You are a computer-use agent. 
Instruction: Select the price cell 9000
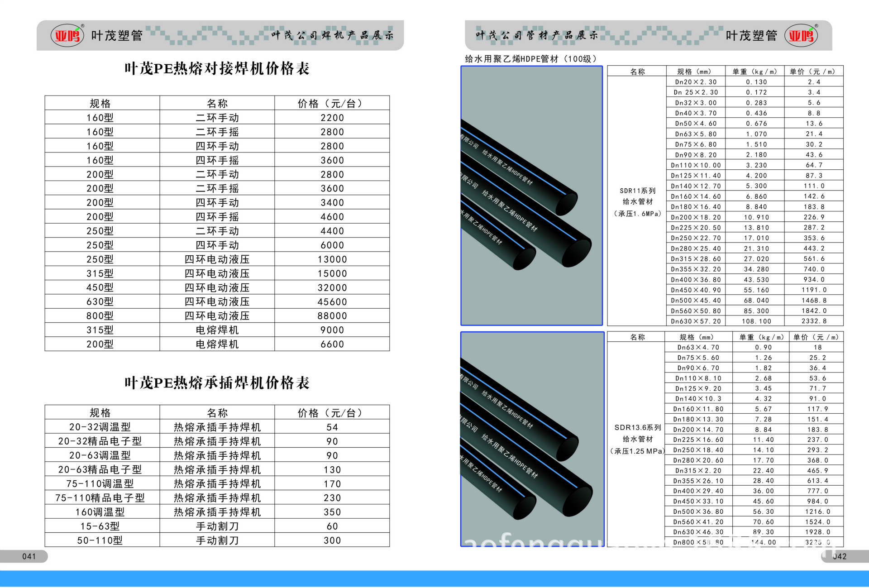point(332,330)
